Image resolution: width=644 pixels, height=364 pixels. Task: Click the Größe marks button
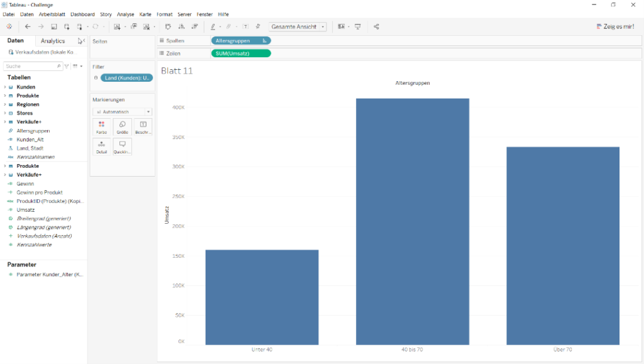pyautogui.click(x=123, y=127)
